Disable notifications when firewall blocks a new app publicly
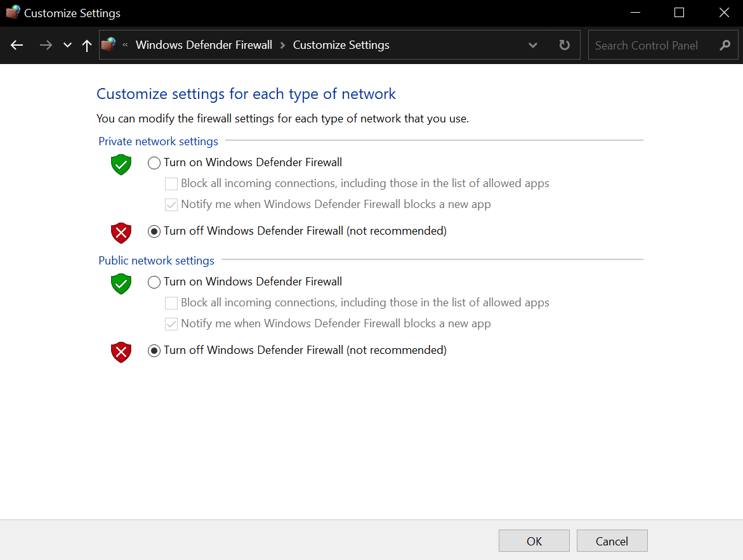Viewport: 743px width, 560px height. 171,323
